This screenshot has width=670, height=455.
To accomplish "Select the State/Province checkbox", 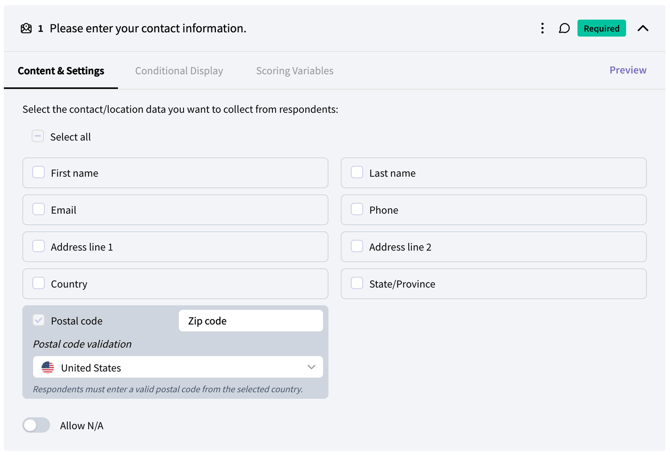I will pyautogui.click(x=357, y=284).
